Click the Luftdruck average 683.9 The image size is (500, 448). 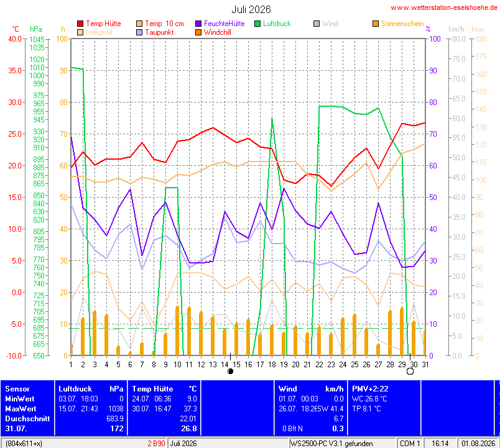pos(115,418)
